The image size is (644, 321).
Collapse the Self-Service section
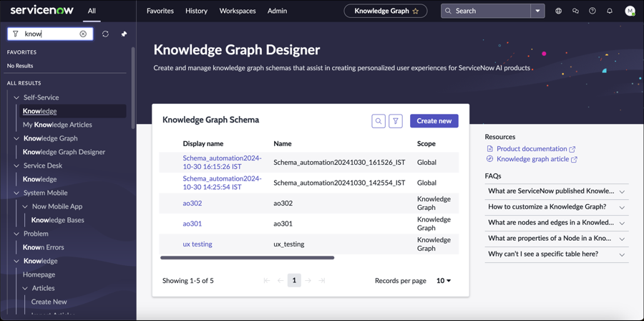(16, 98)
